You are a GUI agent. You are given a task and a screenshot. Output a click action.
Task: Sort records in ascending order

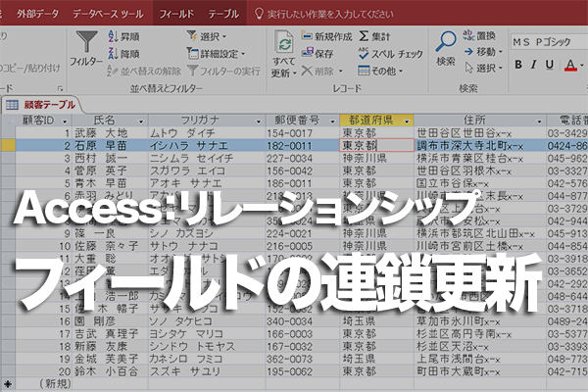pyautogui.click(x=126, y=36)
